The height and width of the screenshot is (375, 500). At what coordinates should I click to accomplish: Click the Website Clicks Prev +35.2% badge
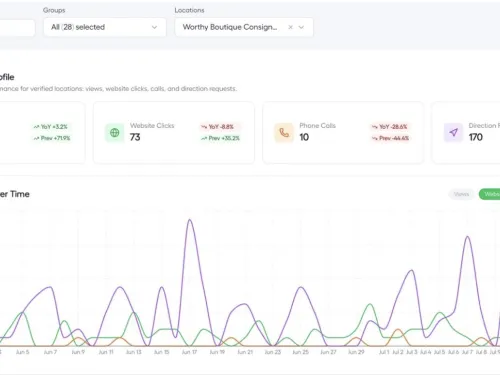click(x=220, y=138)
